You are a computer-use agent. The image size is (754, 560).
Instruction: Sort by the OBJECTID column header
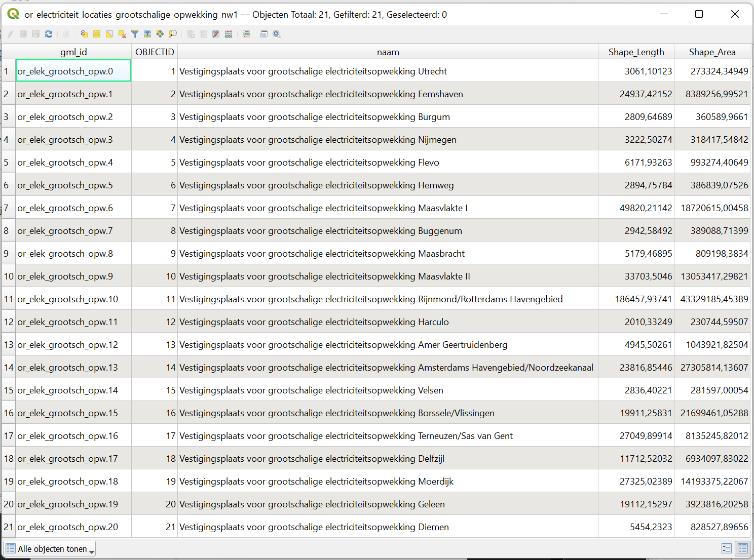point(155,52)
